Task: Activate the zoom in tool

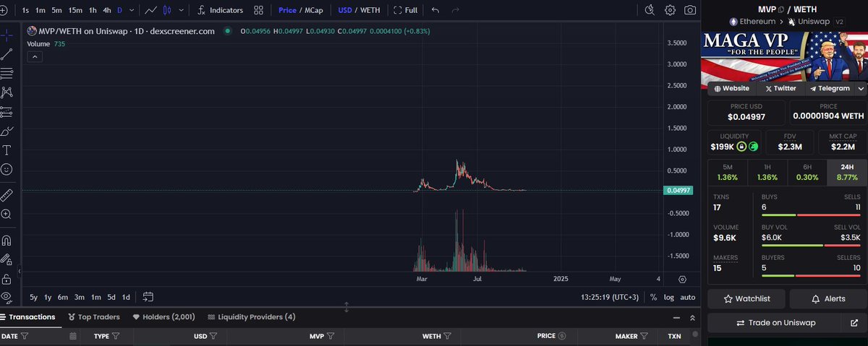Action: click(x=7, y=215)
